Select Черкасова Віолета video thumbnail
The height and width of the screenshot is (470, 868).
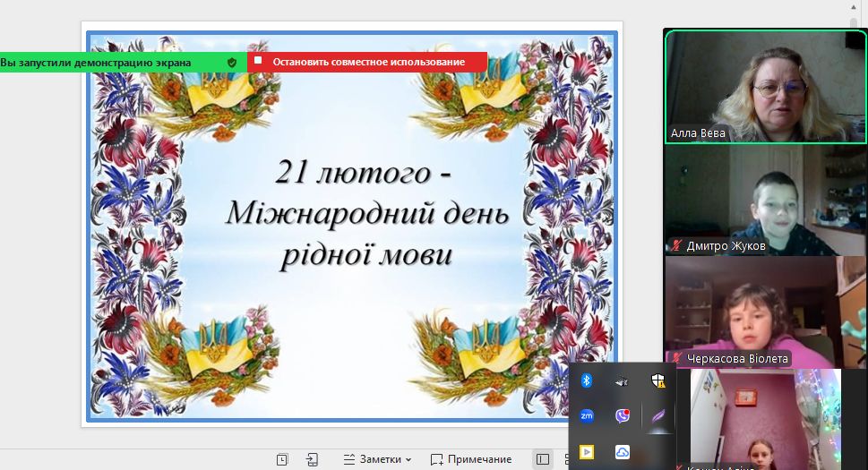[752, 312]
